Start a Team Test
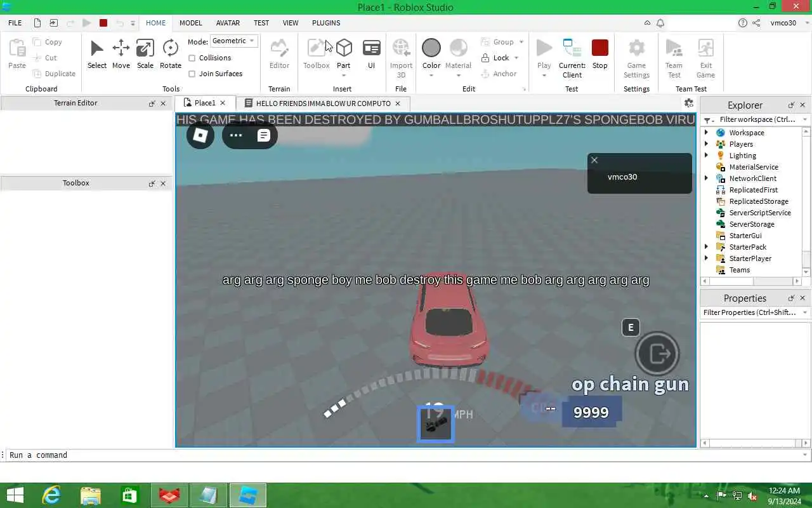The width and height of the screenshot is (812, 508). 674,58
